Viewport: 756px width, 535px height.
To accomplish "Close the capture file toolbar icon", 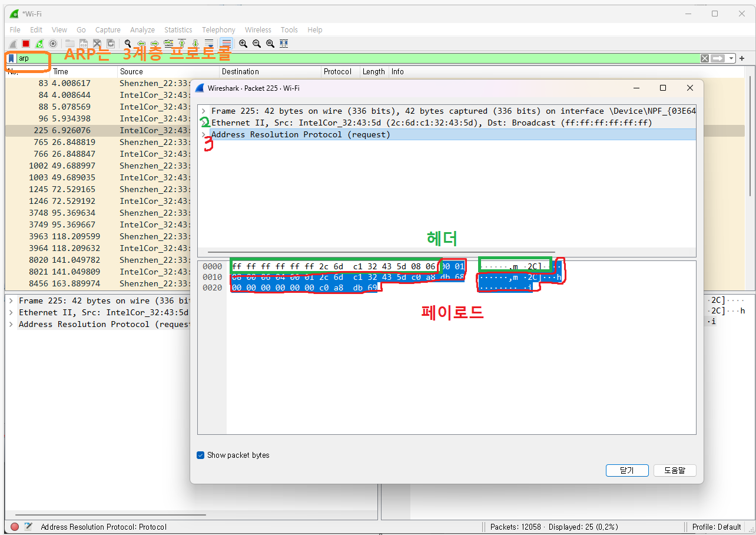I will [97, 44].
